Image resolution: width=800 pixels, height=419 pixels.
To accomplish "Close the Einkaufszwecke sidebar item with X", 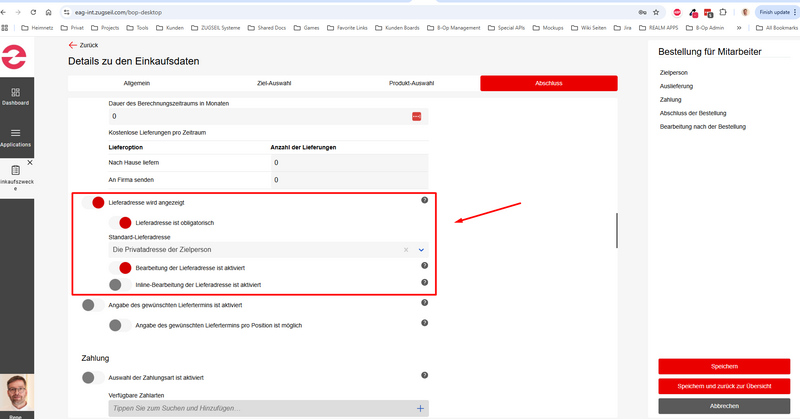I will [29, 162].
